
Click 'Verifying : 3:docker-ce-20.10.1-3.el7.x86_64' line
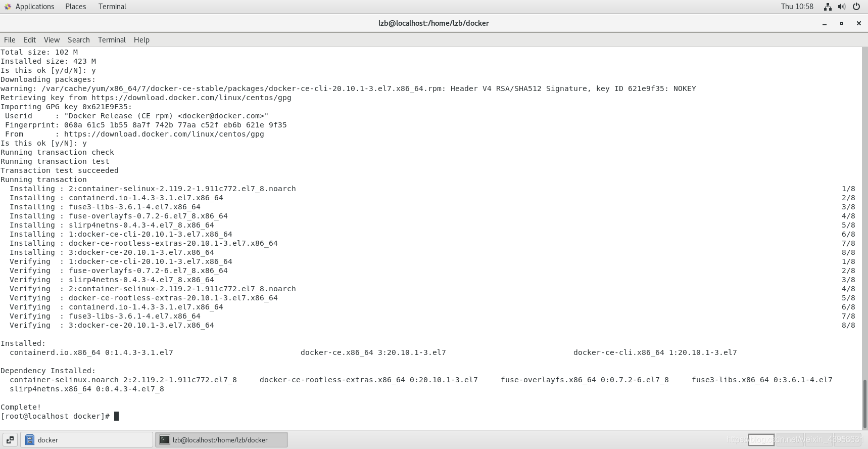112,325
